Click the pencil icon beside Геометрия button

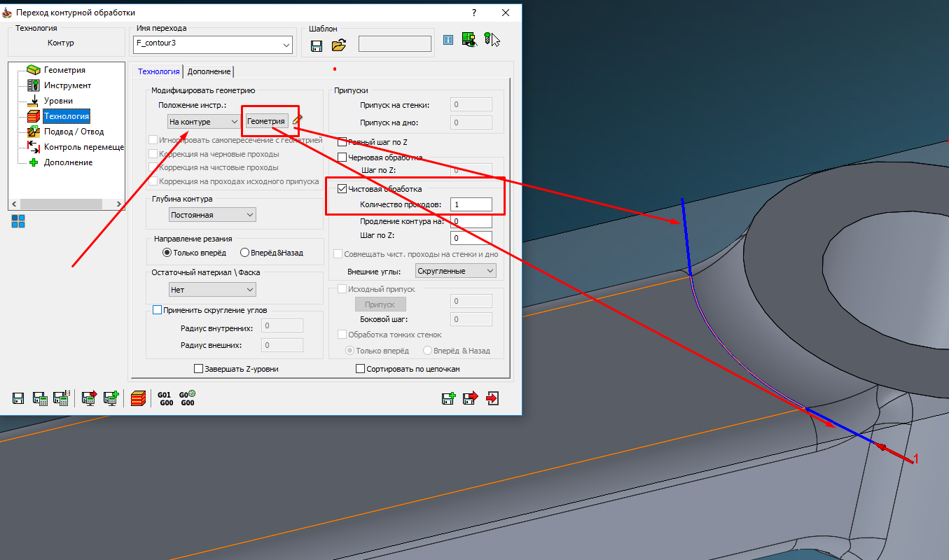click(298, 120)
